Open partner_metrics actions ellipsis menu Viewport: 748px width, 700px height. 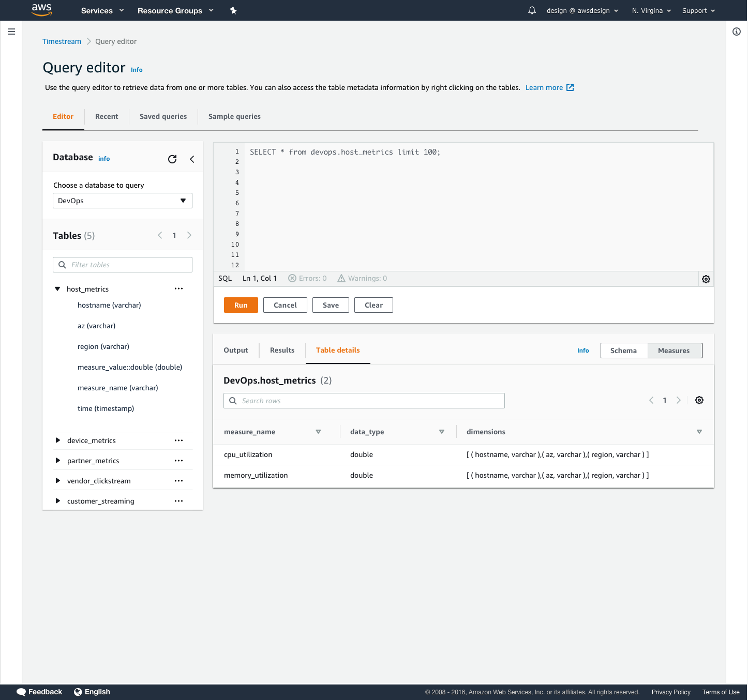pyautogui.click(x=179, y=461)
